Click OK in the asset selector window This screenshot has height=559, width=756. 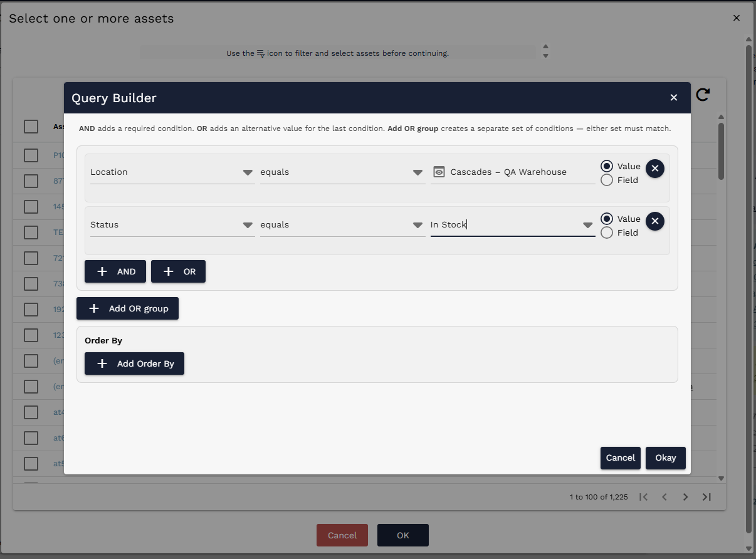[403, 535]
